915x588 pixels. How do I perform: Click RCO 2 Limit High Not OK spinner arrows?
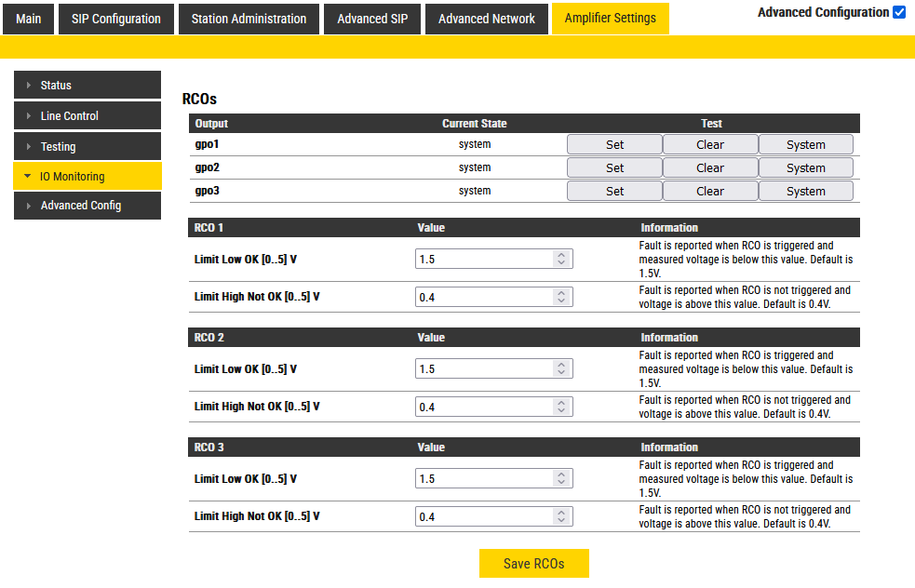point(561,408)
